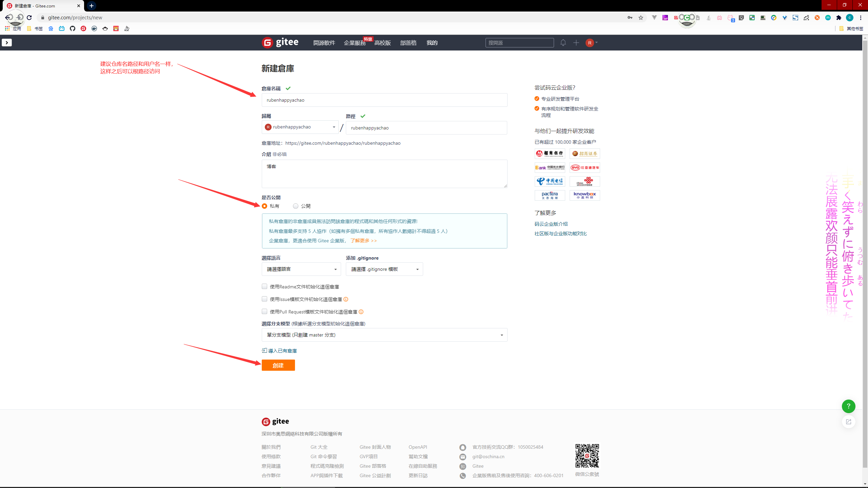The height and width of the screenshot is (488, 868).
Task: Bookmark this page with the star icon
Action: click(x=640, y=18)
